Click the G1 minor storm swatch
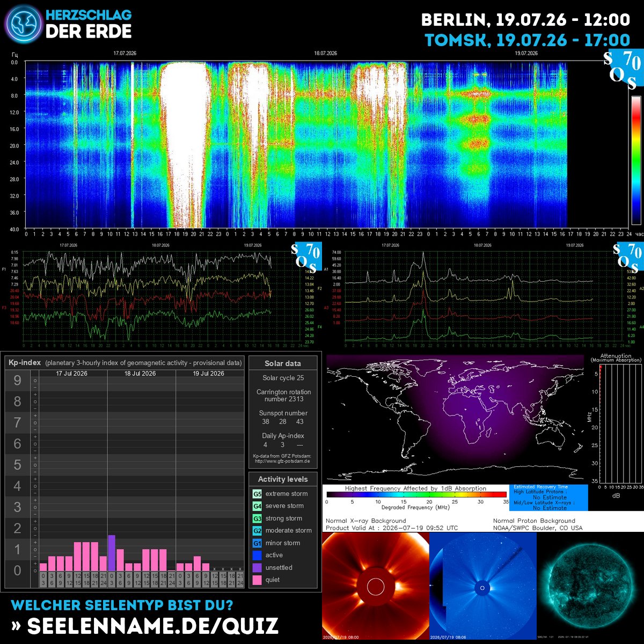Screen dimensions: 644x644 click(x=257, y=543)
